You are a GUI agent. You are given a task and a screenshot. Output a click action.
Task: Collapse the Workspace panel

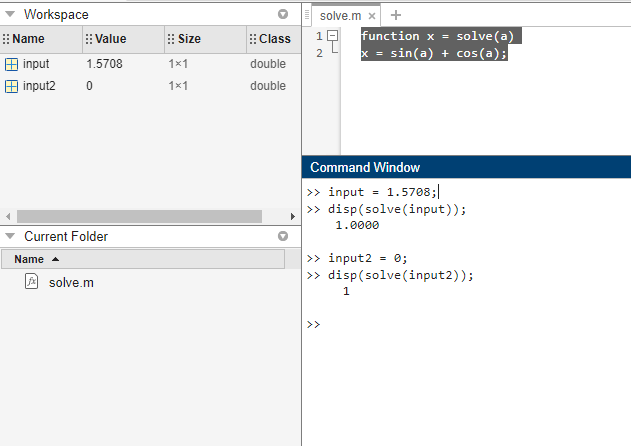click(12, 15)
